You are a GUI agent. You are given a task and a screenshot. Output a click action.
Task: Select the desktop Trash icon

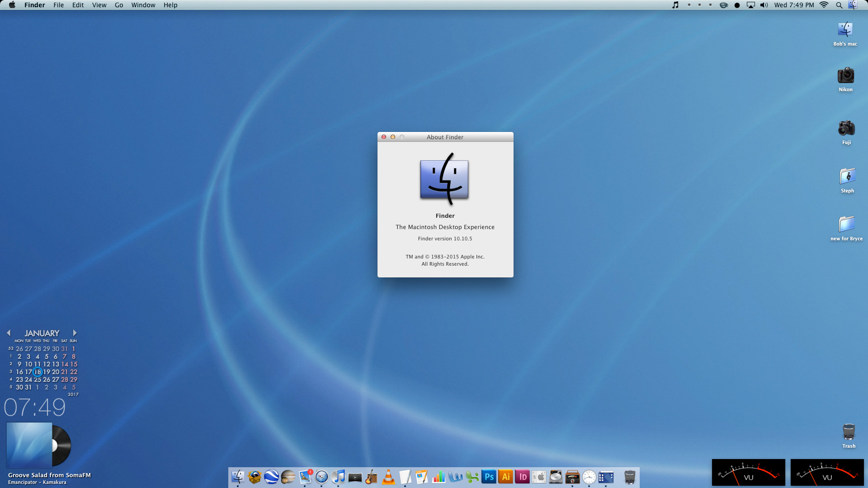(x=849, y=432)
